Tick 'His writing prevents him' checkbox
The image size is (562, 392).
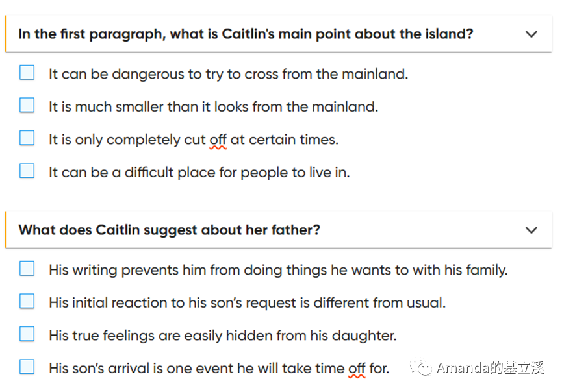[27, 269]
